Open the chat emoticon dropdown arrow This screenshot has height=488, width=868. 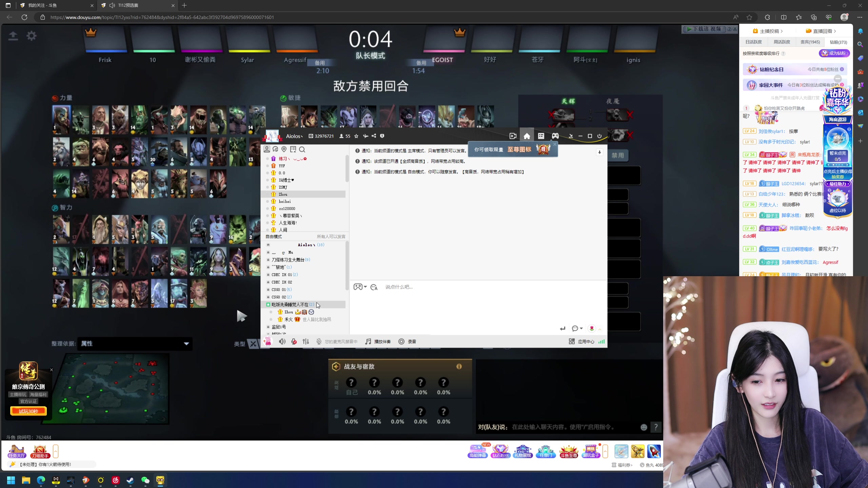(x=366, y=287)
